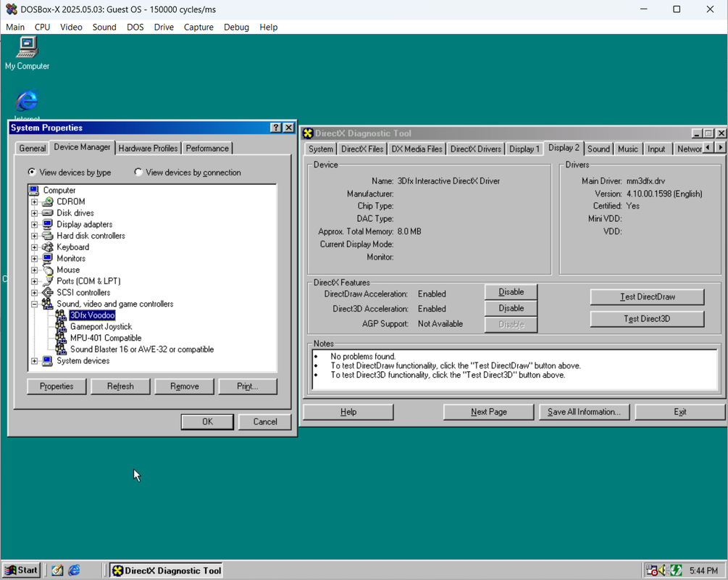Click Save All Information button

(x=584, y=412)
